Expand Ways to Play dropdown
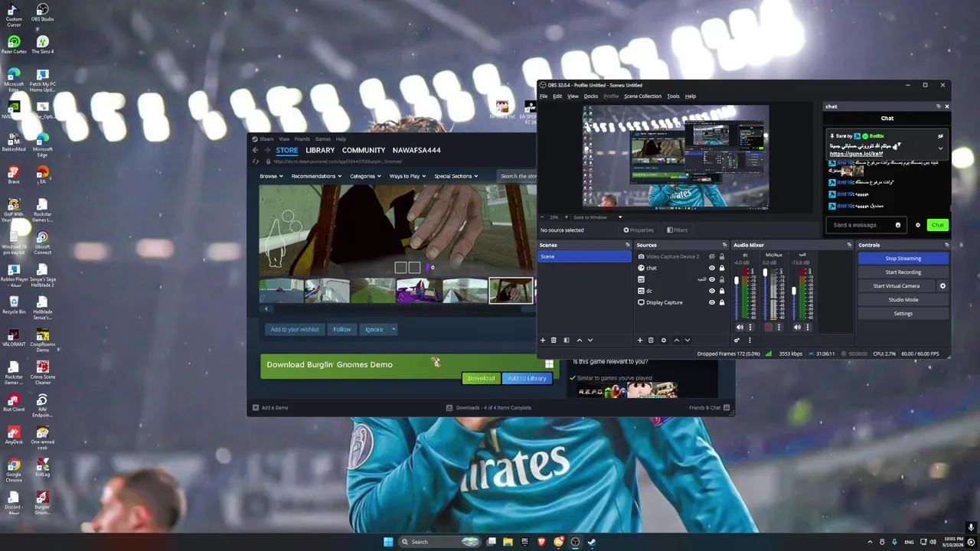 [x=407, y=176]
